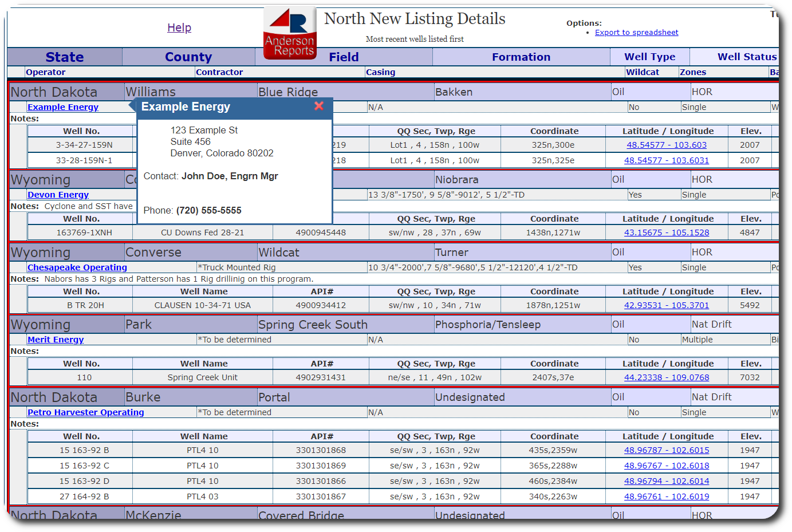Open the Example Energy operator link

[62, 107]
